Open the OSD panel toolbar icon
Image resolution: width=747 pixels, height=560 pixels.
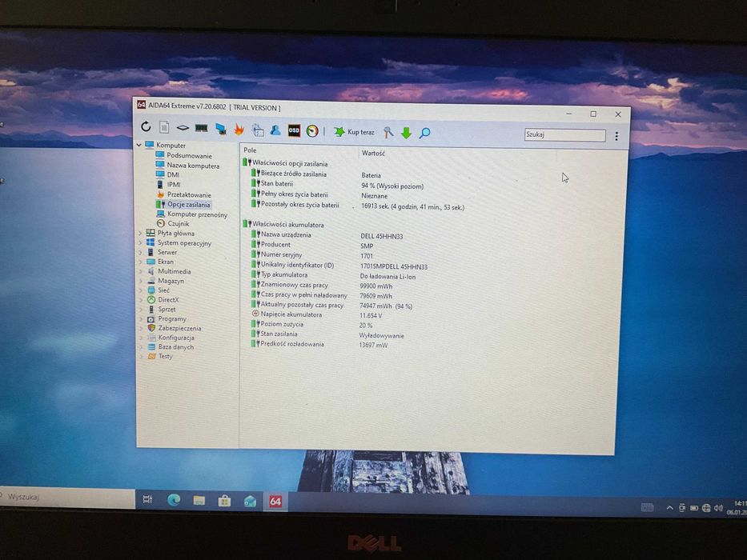[294, 130]
